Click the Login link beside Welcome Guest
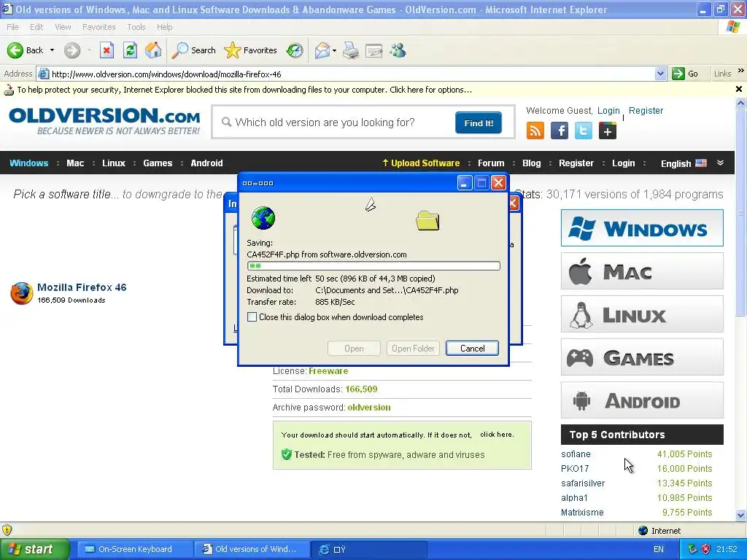Viewport: 747px width, 560px height. (608, 111)
